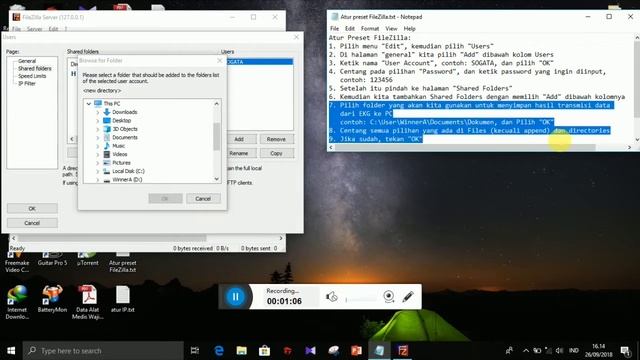Open BatteryMon desktop shortcut
Image resolution: width=640 pixels, height=360 pixels.
[x=52, y=299]
